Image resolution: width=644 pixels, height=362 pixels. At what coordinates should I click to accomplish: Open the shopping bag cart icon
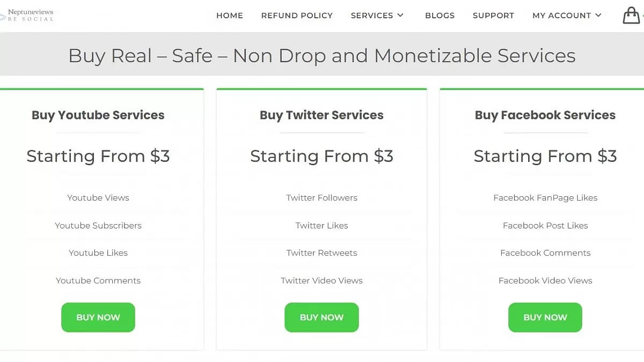coord(631,16)
